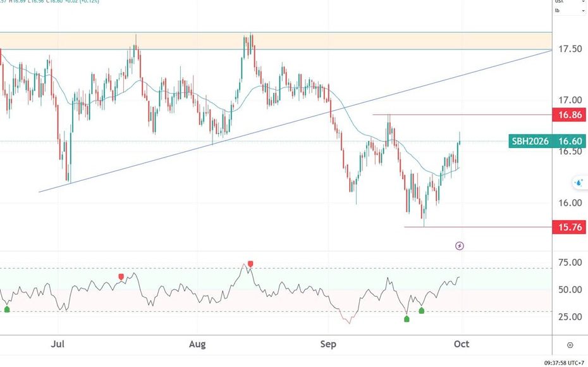588x367 pixels.
Task: Click the 17.50 level on price axis
Action: (x=570, y=49)
